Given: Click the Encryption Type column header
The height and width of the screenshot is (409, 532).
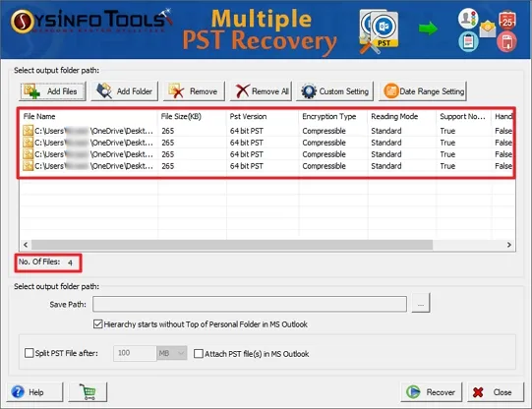Looking at the screenshot, I should pos(333,116).
